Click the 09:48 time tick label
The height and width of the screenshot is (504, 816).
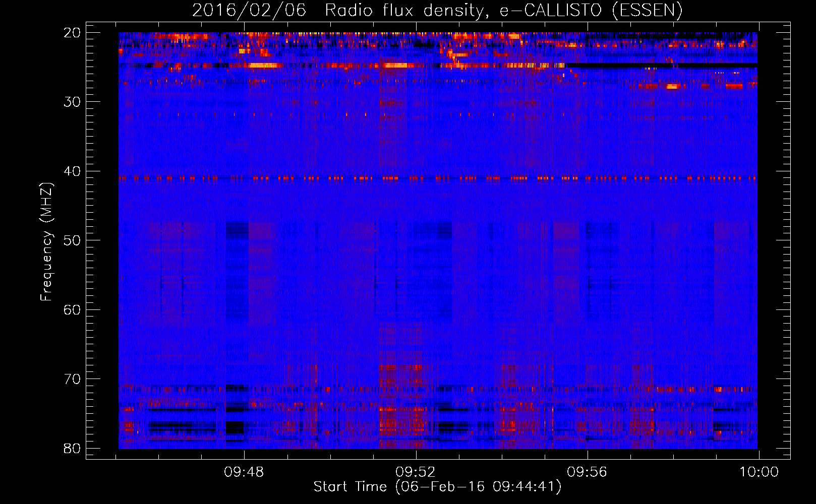tap(244, 472)
